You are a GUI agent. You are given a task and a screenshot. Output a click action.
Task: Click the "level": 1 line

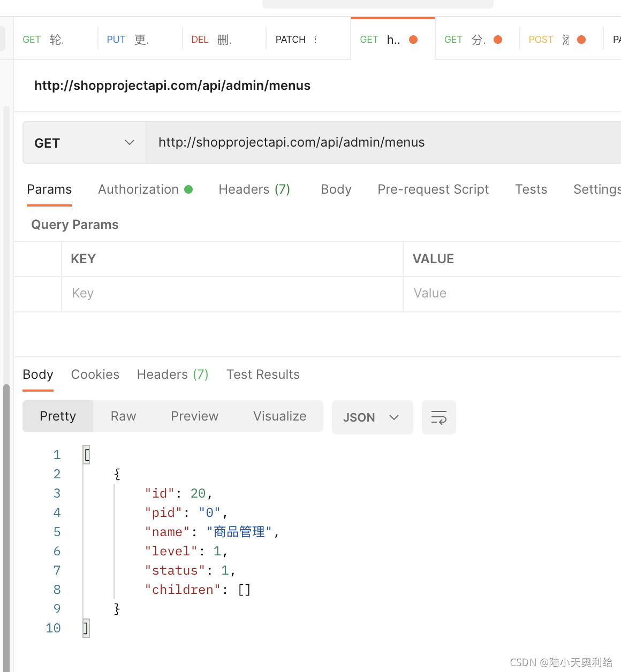coord(186,551)
